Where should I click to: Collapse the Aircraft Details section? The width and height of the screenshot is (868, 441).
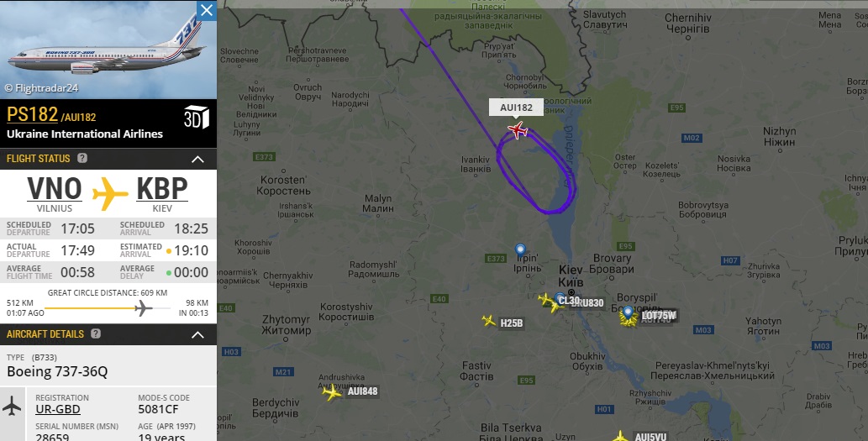pyautogui.click(x=197, y=334)
